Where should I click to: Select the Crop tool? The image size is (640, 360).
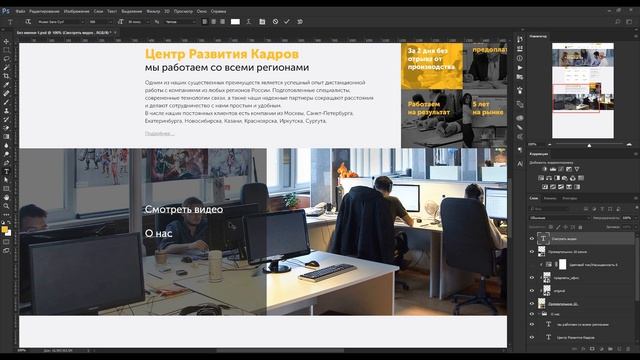[x=6, y=76]
